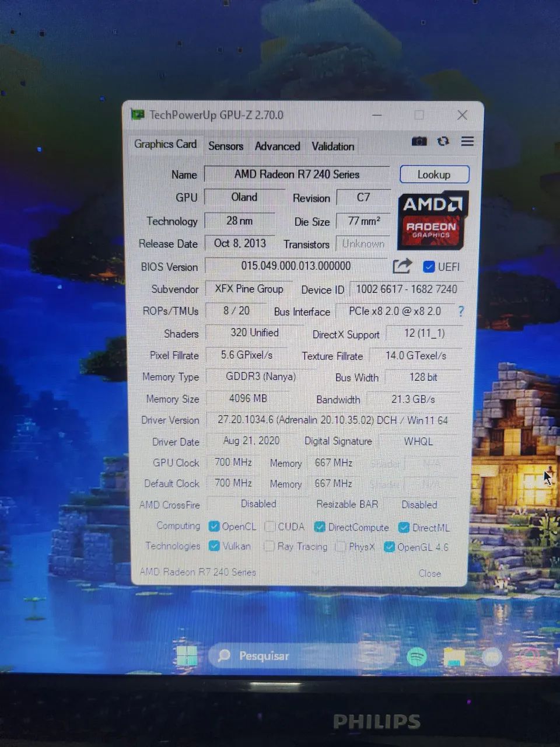Select the Graphics Card tab
This screenshot has width=560, height=747.
coord(165,144)
